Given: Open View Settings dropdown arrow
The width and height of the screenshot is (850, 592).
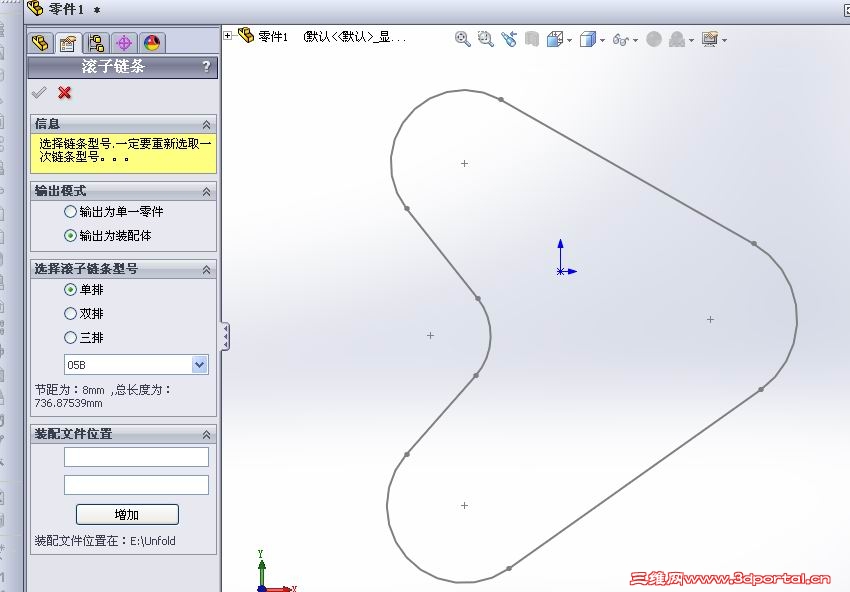Looking at the screenshot, I should click(x=724, y=40).
